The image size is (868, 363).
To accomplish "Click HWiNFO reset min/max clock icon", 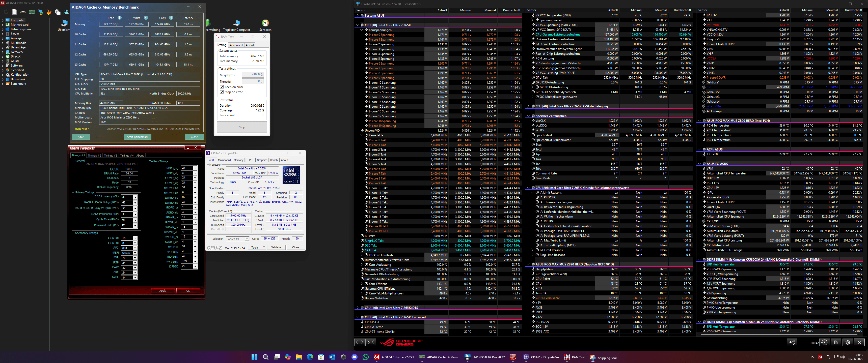I will [x=824, y=343].
